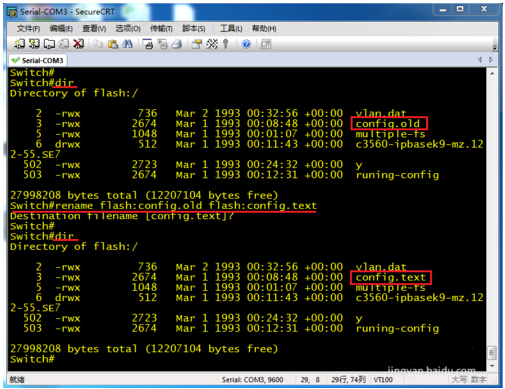505x389 pixels.
Task: Click the 'Serial: COM3, 9600' status entry
Action: point(252,380)
